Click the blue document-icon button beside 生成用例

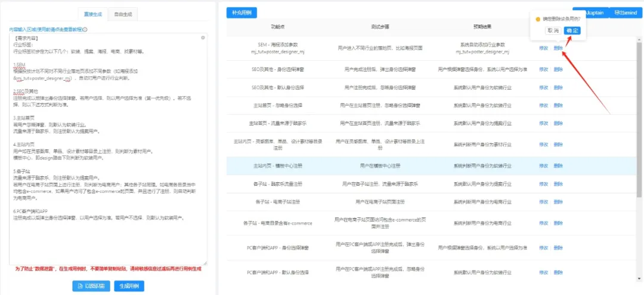[91, 285]
